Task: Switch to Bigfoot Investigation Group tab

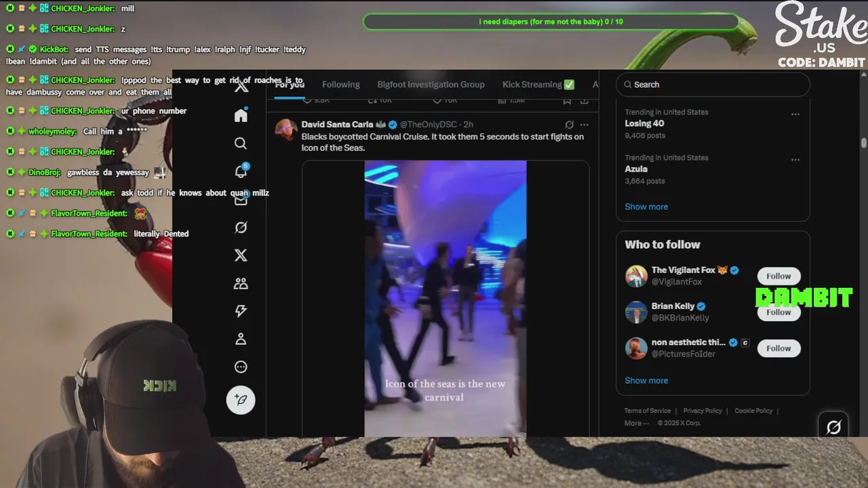Action: 431,85
